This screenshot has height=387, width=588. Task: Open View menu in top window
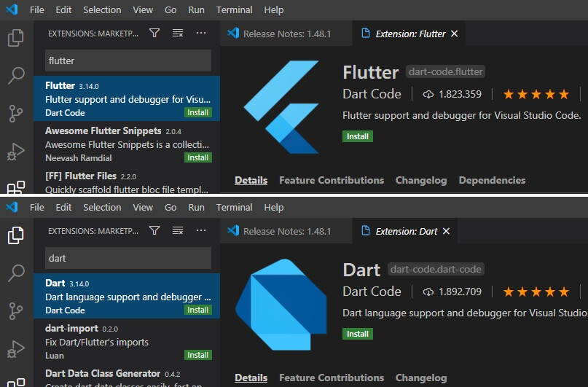coord(143,9)
